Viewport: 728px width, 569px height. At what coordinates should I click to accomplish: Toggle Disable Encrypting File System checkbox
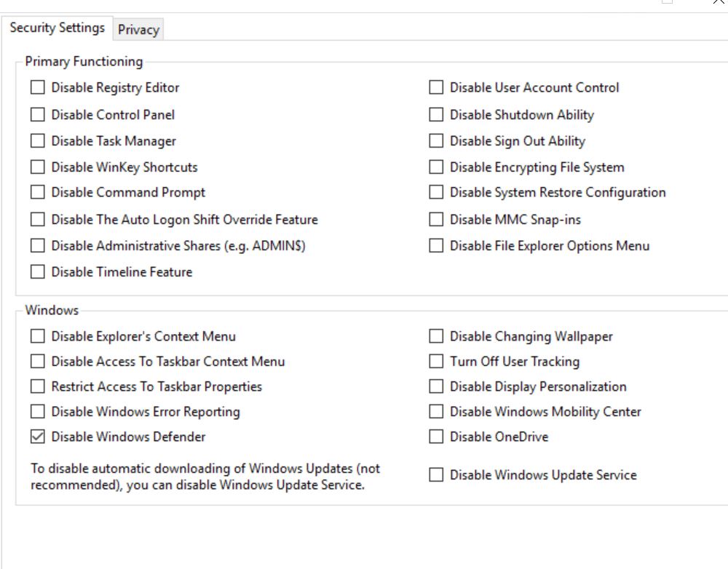tap(436, 167)
